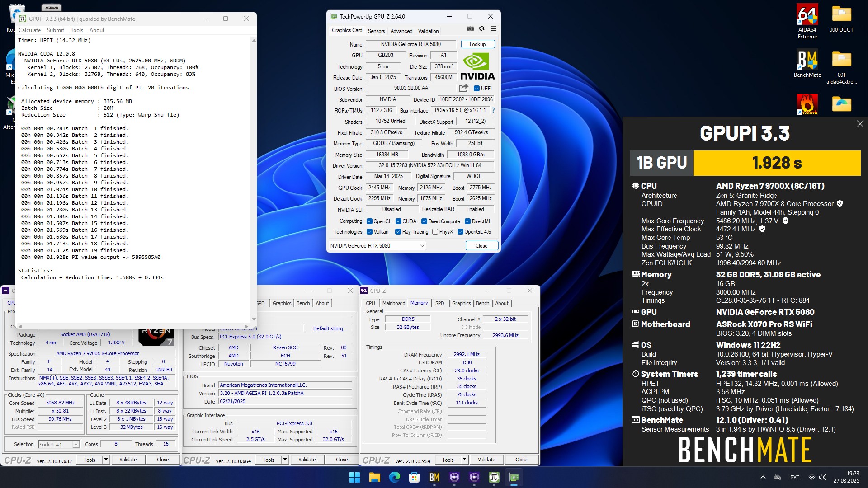Click GPUPI horizontal scrollbar
This screenshot has width=868, height=488.
click(133, 326)
